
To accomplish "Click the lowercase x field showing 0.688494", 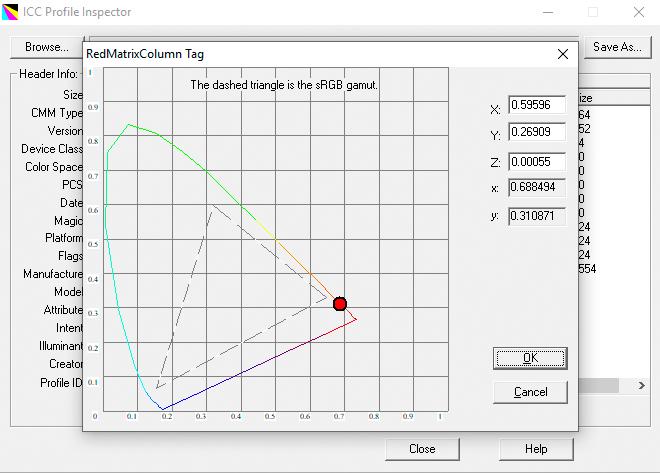I will click(537, 187).
